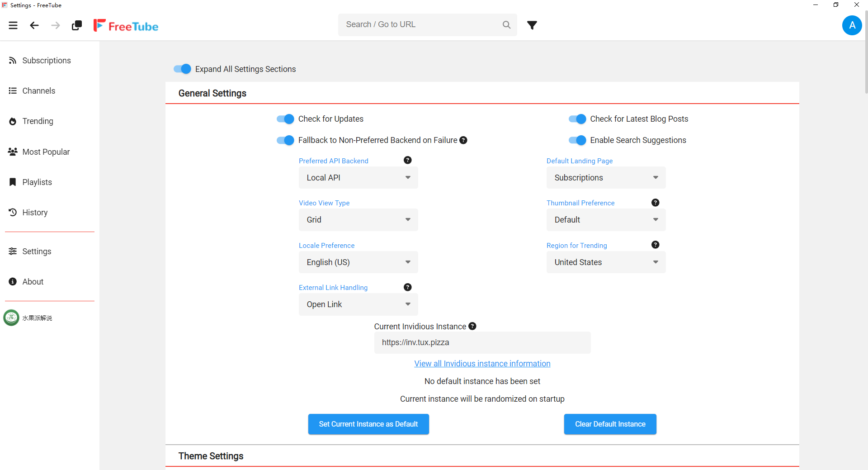Toggle Enable Search Suggestions switch
This screenshot has width=868, height=470.
click(x=577, y=140)
